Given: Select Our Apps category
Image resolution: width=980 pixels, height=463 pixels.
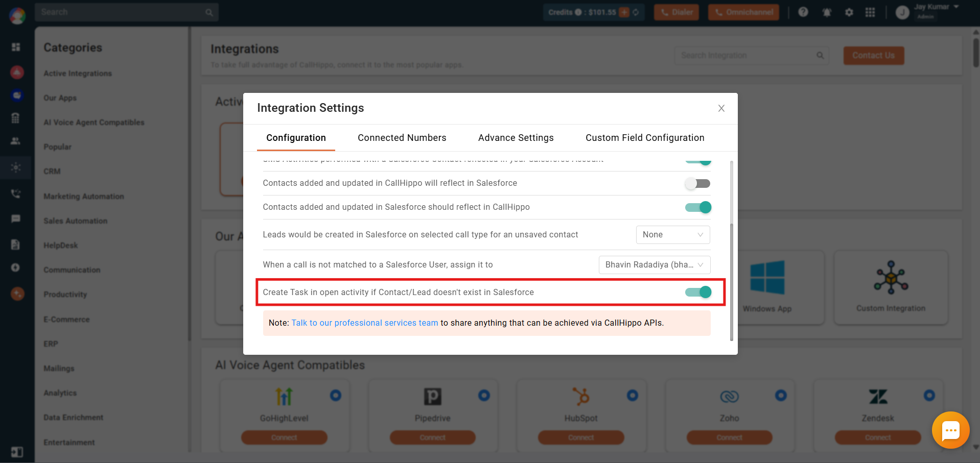Looking at the screenshot, I should (60, 98).
